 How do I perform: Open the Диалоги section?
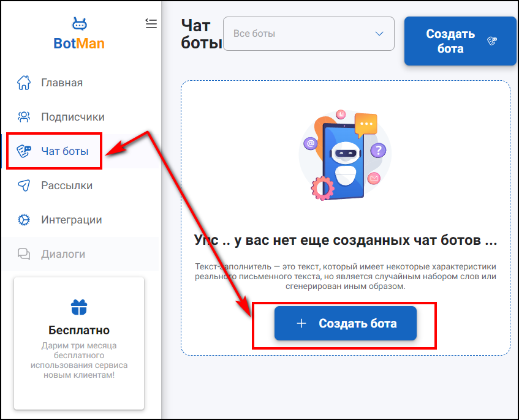pyautogui.click(x=80, y=254)
